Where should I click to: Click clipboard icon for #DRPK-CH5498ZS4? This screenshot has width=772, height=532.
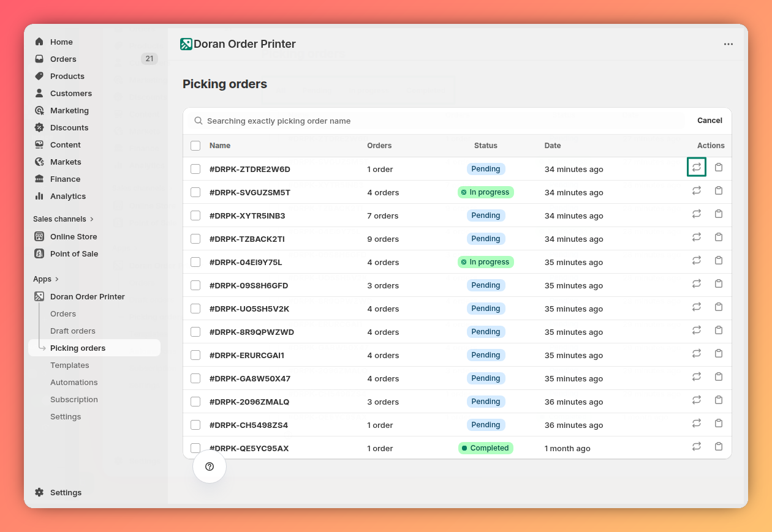[x=719, y=423]
